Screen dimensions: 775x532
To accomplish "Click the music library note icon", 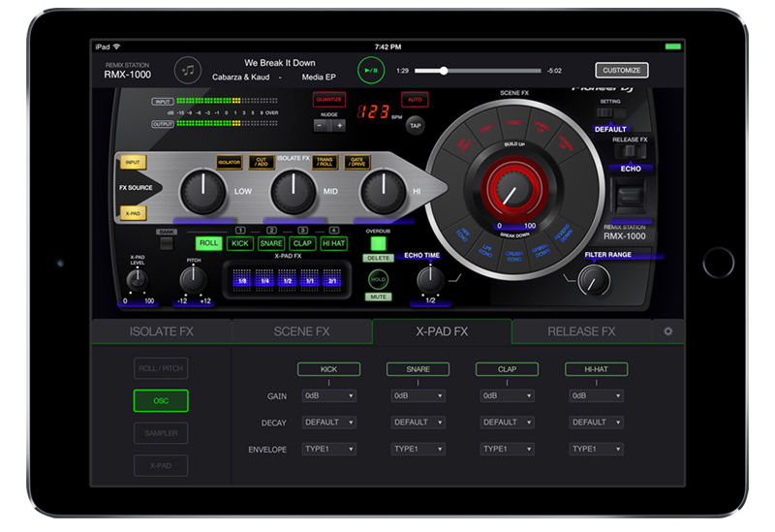I will coord(189,70).
